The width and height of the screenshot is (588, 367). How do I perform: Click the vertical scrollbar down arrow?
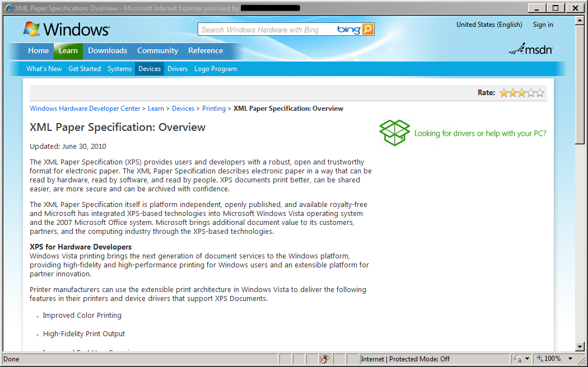(x=580, y=347)
